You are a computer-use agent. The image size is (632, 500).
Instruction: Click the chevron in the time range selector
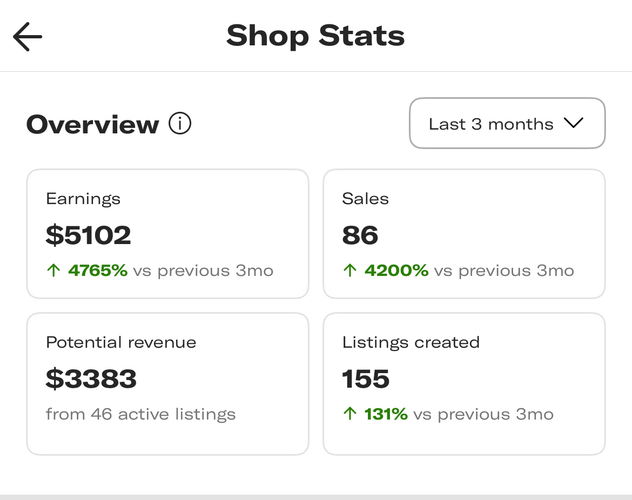coord(573,124)
